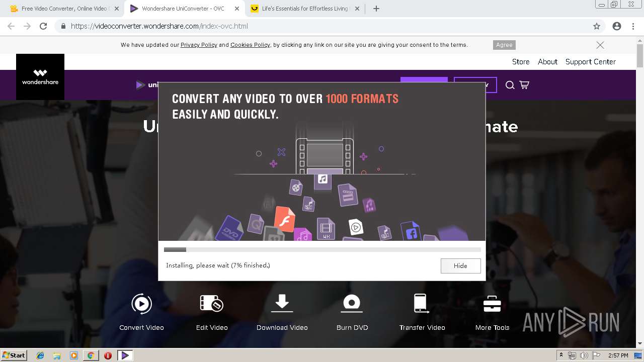Viewport: 644px width, 362px height.
Task: Open the Chrome profile avatar icon
Action: point(617,26)
